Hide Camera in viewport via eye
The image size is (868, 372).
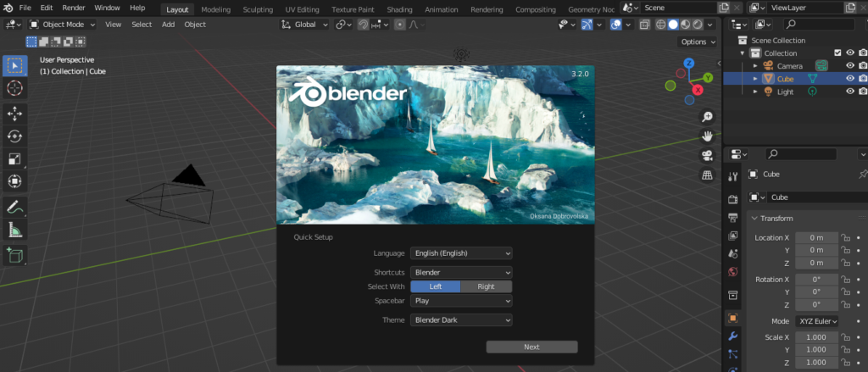[x=850, y=66]
